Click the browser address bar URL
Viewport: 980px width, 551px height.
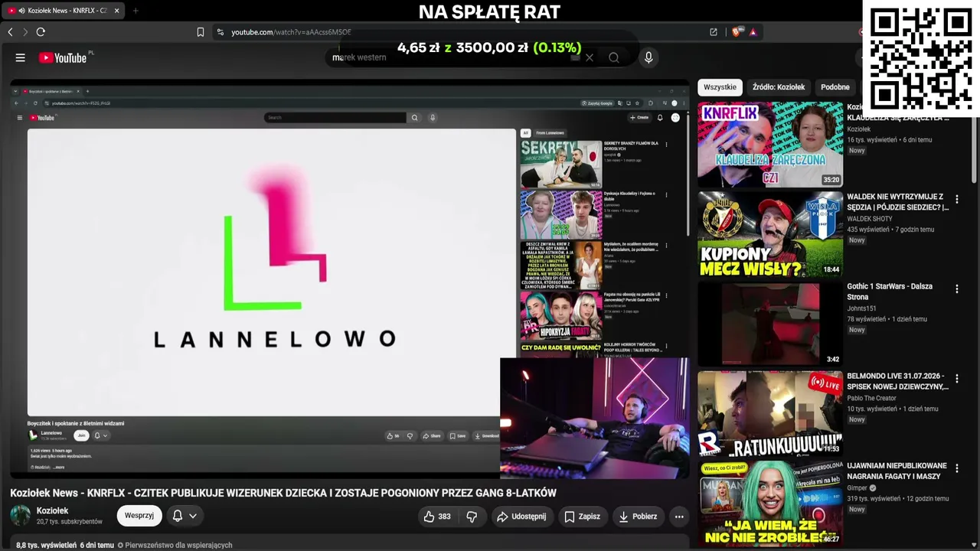point(291,32)
